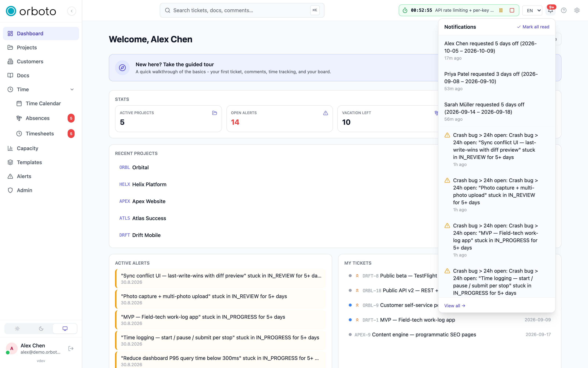Click warning icon of Time logging notification

tap(447, 271)
